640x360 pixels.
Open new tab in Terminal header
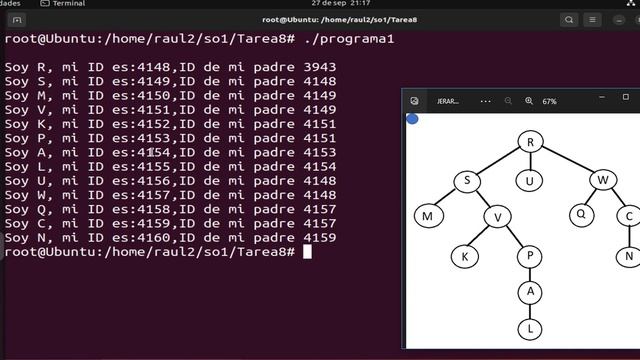pos(17,20)
